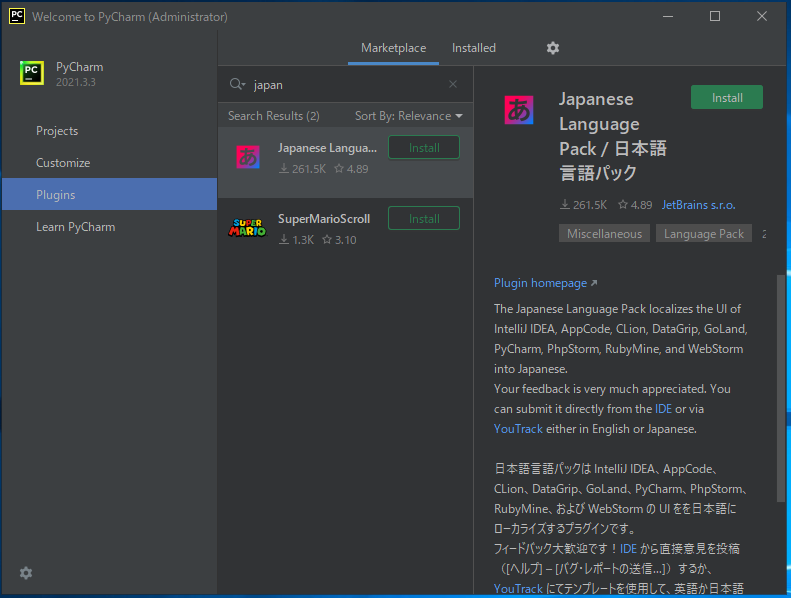
Task: Select the Plugins section
Action: tap(109, 194)
